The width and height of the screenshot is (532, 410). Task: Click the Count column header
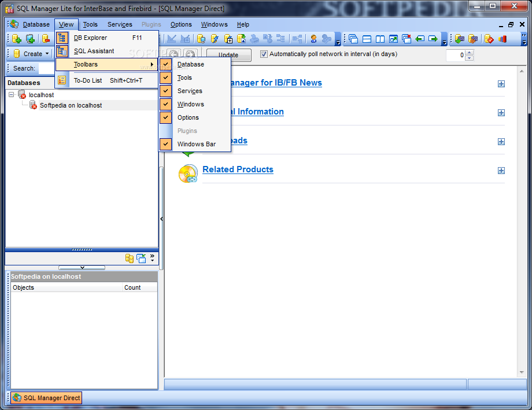click(139, 287)
